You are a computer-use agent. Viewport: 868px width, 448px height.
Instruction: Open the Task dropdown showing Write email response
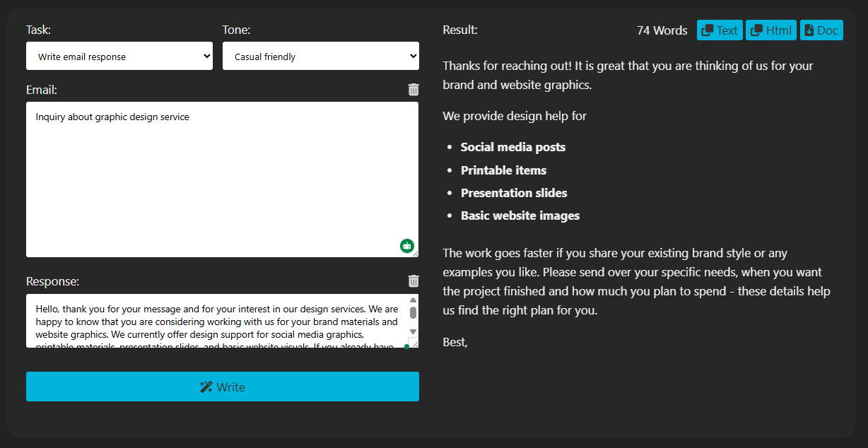click(119, 56)
